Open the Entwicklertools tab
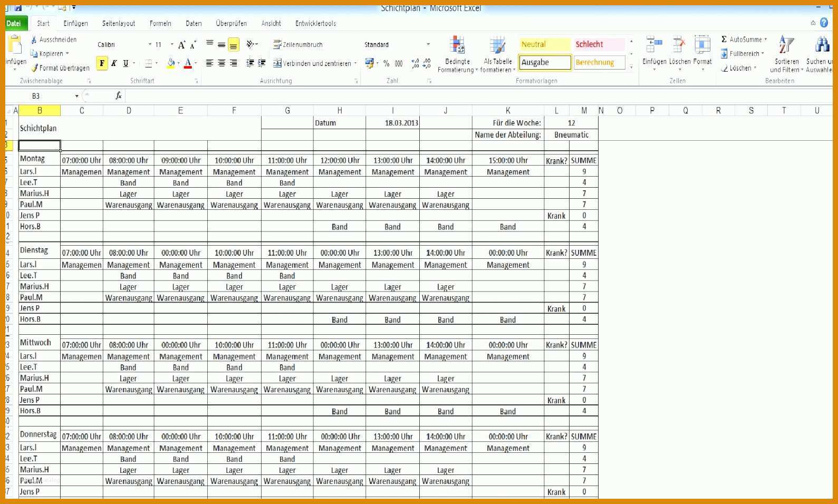The image size is (838, 504). 315,23
